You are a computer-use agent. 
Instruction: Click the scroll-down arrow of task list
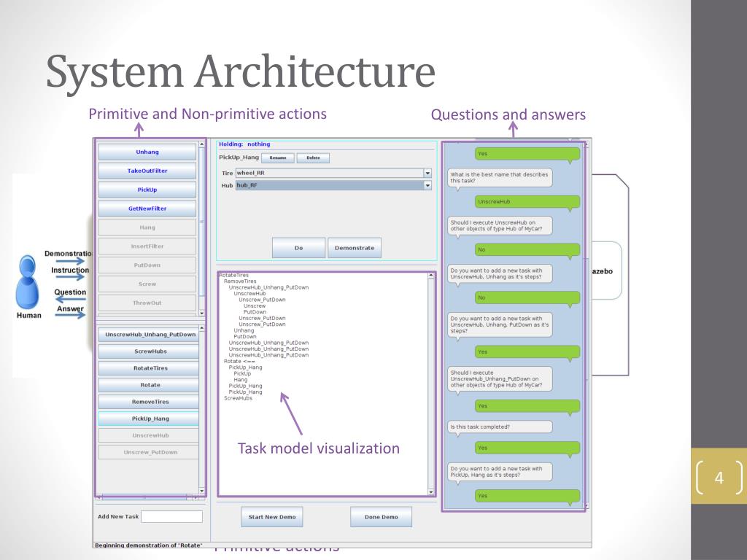click(x=202, y=491)
